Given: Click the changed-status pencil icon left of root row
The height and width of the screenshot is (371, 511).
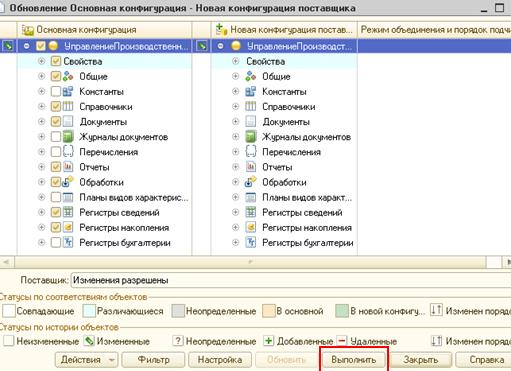Looking at the screenshot, I should (x=8, y=46).
